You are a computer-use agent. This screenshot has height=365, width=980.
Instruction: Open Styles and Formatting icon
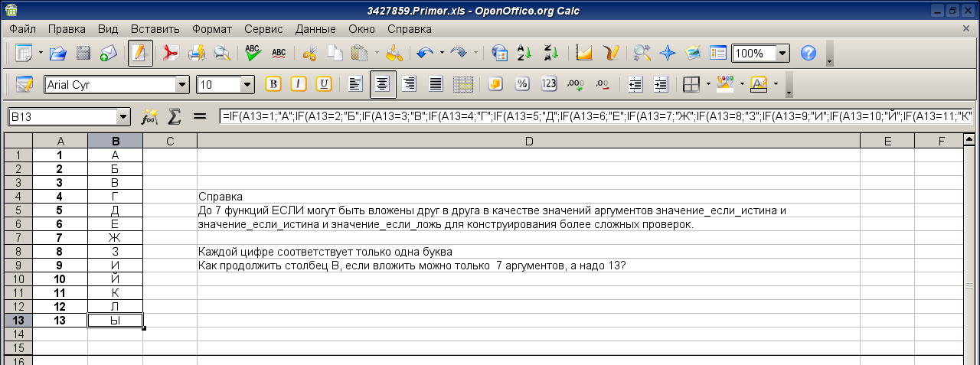click(x=24, y=84)
